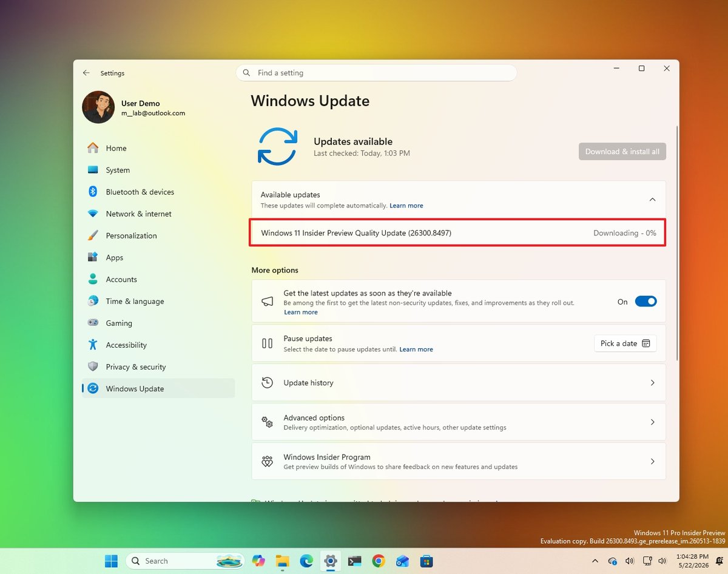Screen dimensions: 728x574
Task: Open the Windows Insider Program row chevron
Action: pos(652,461)
